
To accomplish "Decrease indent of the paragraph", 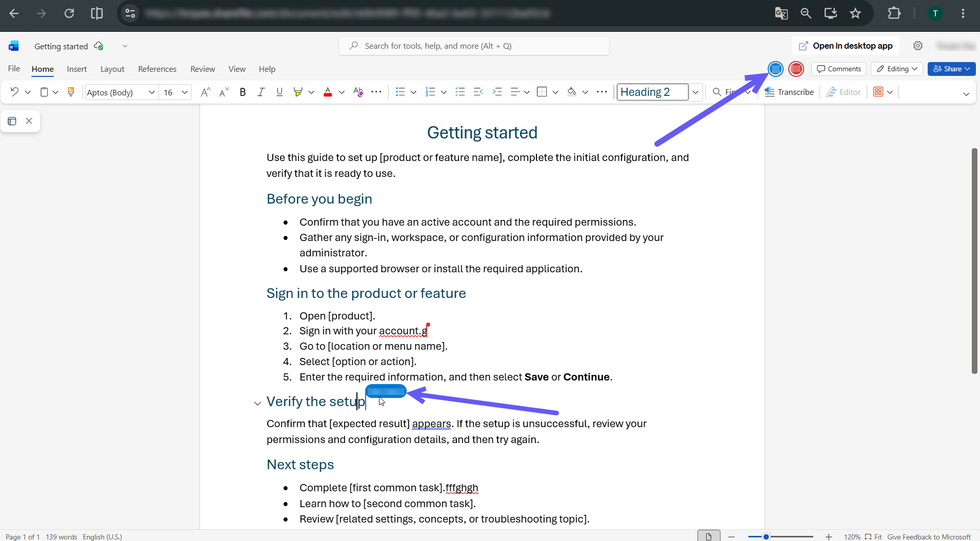I will (478, 92).
